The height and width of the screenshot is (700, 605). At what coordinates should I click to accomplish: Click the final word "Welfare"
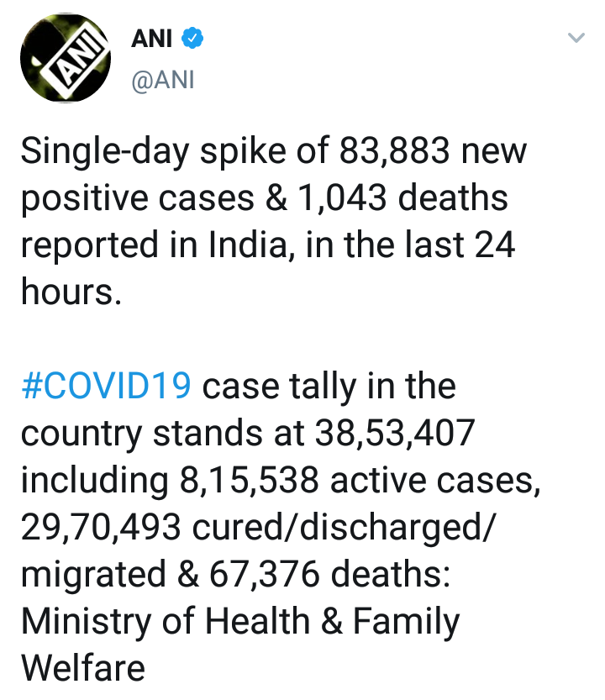[x=82, y=669]
